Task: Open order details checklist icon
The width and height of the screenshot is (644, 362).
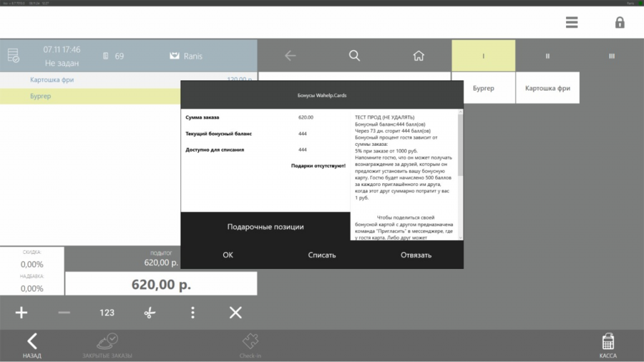Action: click(x=13, y=55)
